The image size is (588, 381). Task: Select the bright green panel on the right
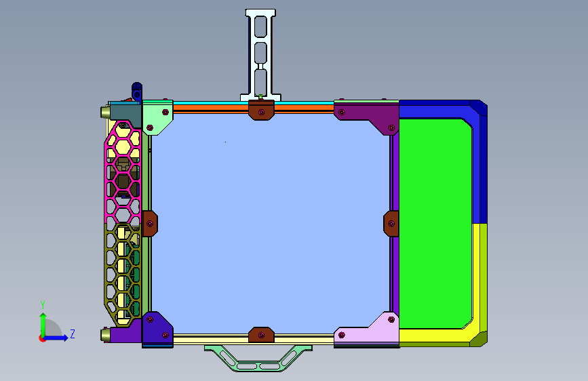tap(435, 224)
